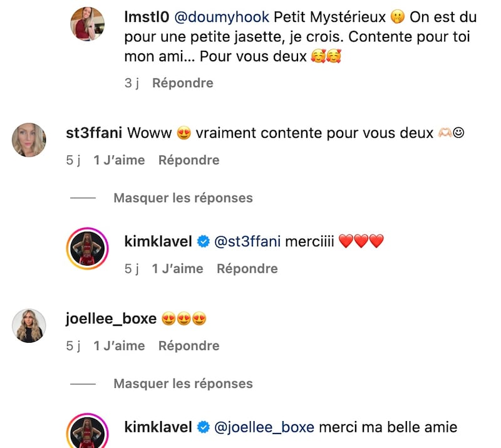View kimklavel's story ring beside 'merci ma belle amie'
The width and height of the screenshot is (501, 448).
(87, 430)
